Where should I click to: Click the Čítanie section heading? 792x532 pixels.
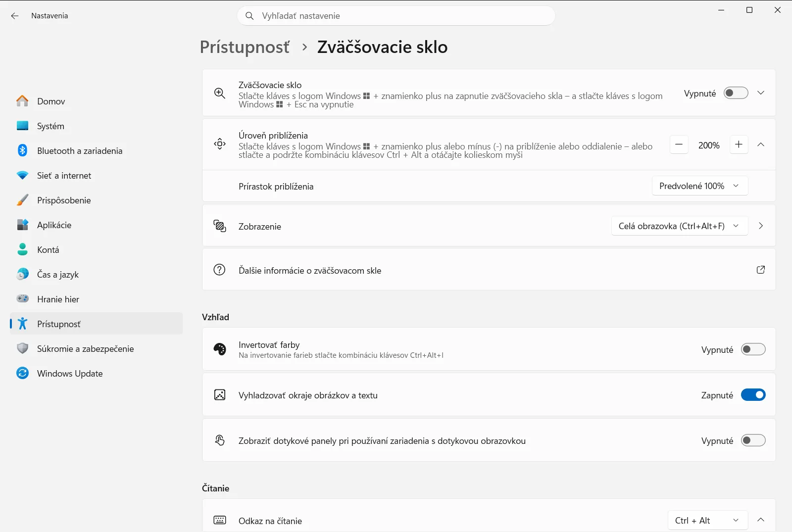click(x=215, y=488)
